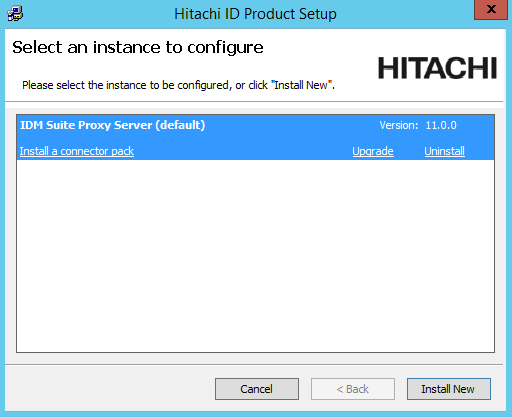Viewport: 512px width, 417px height.
Task: Click the empty white area of instance list
Action: tap(255, 256)
